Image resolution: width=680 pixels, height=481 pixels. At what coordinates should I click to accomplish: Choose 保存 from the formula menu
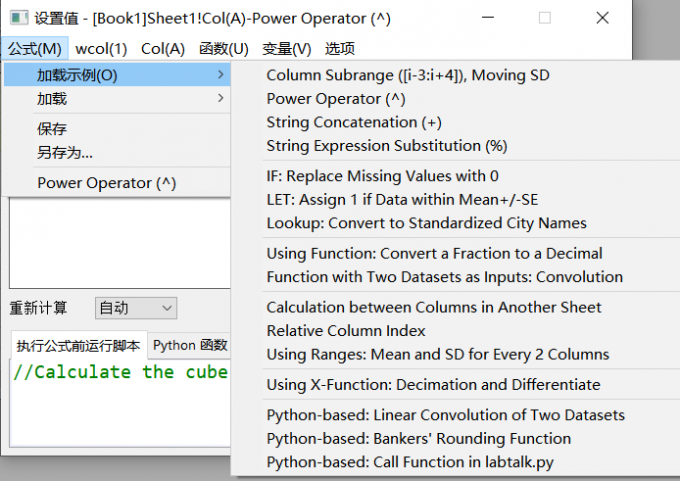coord(117,129)
